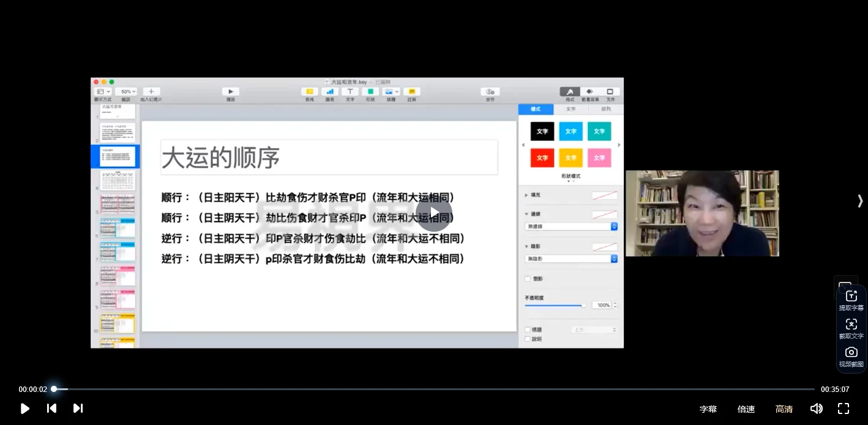This screenshot has width=868, height=425.
Task: Toggle the 標題 title checkbox
Action: (x=528, y=329)
